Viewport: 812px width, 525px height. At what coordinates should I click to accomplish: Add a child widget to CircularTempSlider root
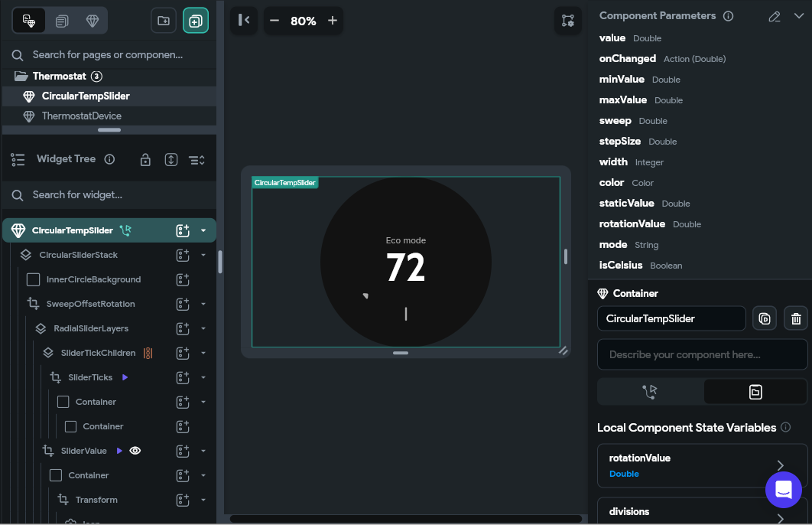tap(183, 230)
